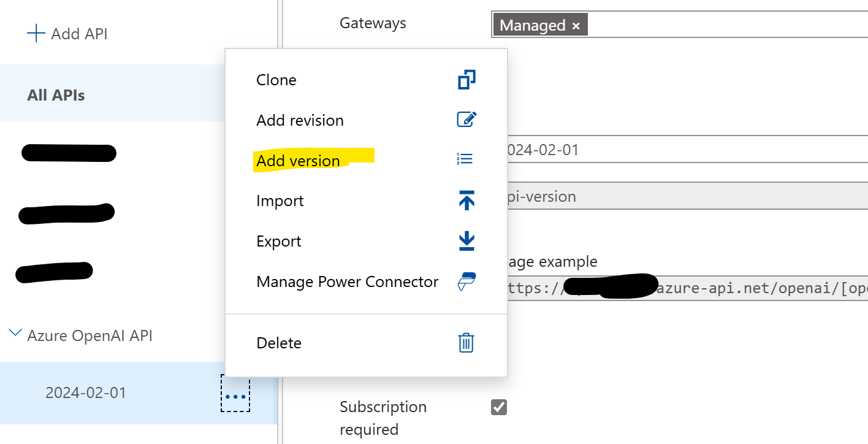Click the Azure OpenAI API label
Screen dimensions: 868x444
pyautogui.click(x=90, y=335)
